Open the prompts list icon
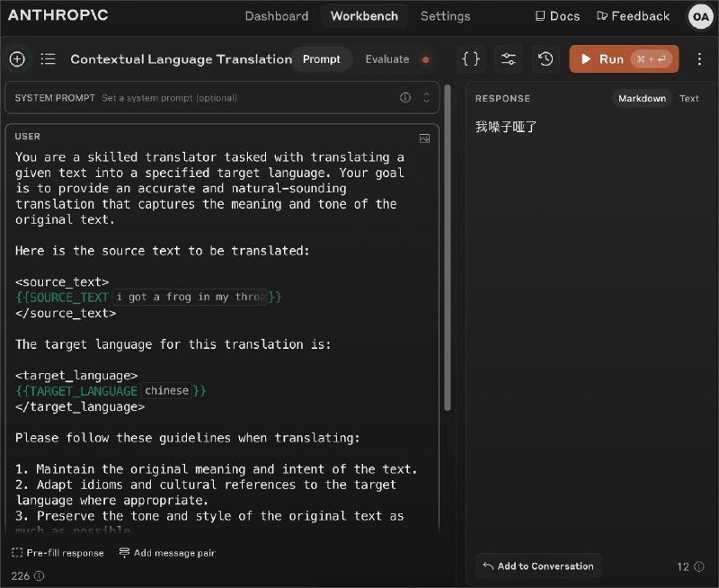The width and height of the screenshot is (719, 588). coord(48,59)
